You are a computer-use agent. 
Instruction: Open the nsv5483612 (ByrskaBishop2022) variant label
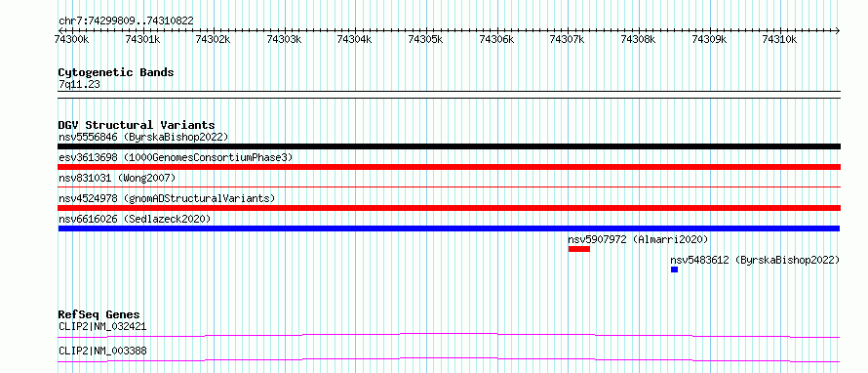(x=755, y=261)
